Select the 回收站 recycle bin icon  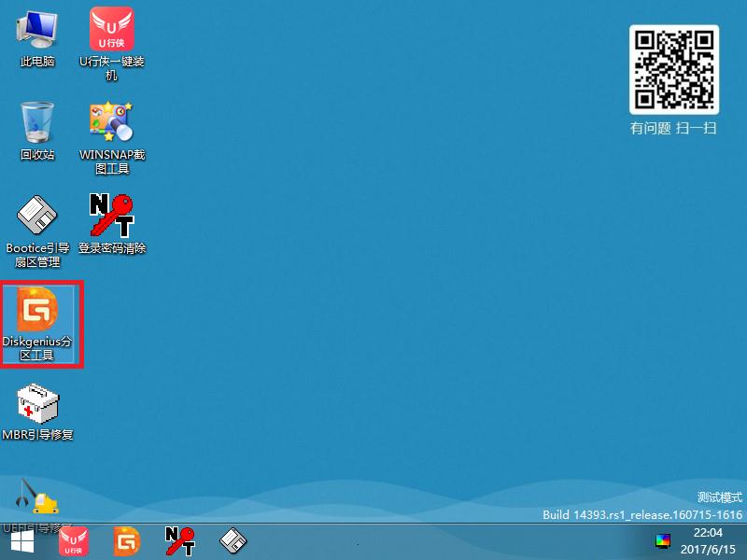pyautogui.click(x=37, y=132)
